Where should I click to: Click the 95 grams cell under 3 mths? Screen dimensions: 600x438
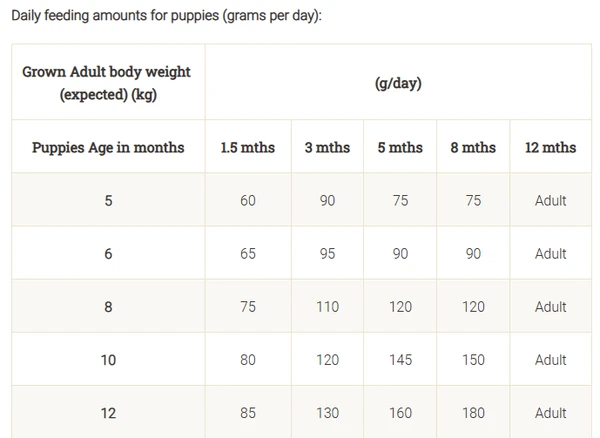point(327,254)
